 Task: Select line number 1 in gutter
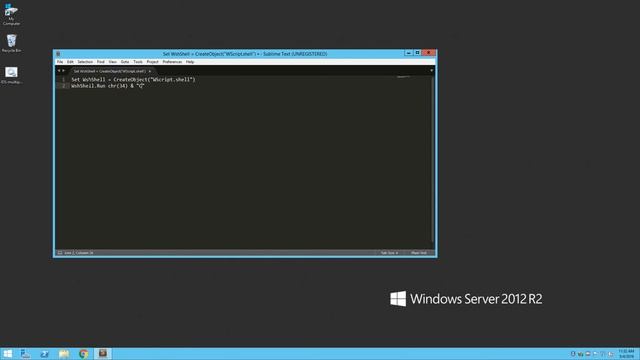pos(64,80)
